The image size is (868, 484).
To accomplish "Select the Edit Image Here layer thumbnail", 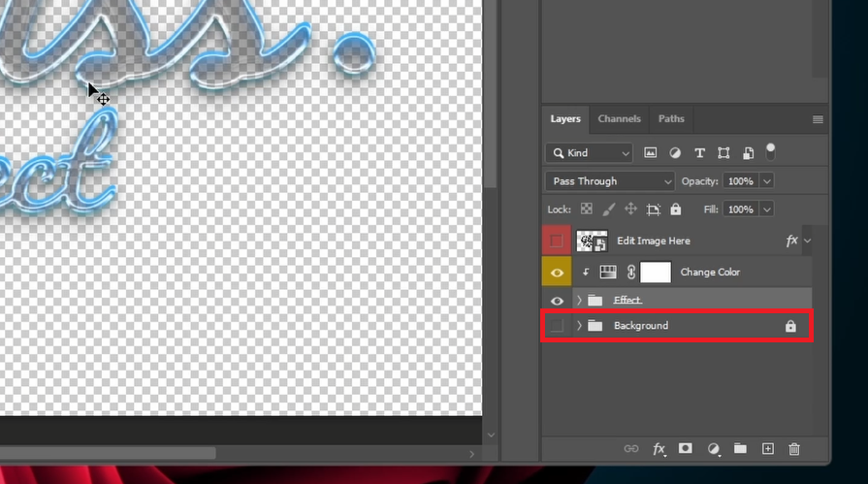I will 592,241.
